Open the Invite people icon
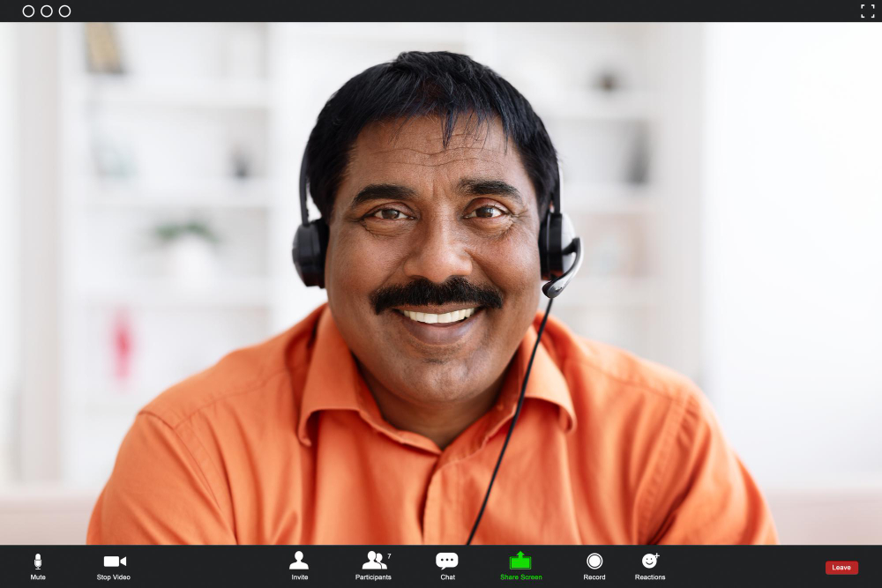Viewport: 882px width, 588px height. pyautogui.click(x=299, y=561)
